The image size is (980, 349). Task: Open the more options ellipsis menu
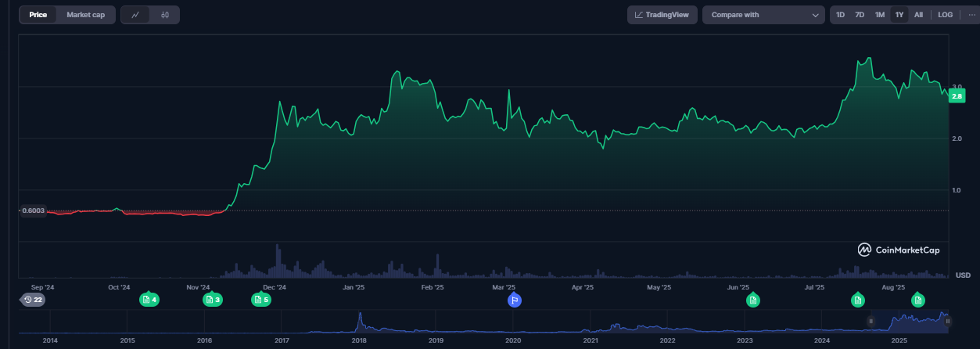971,15
